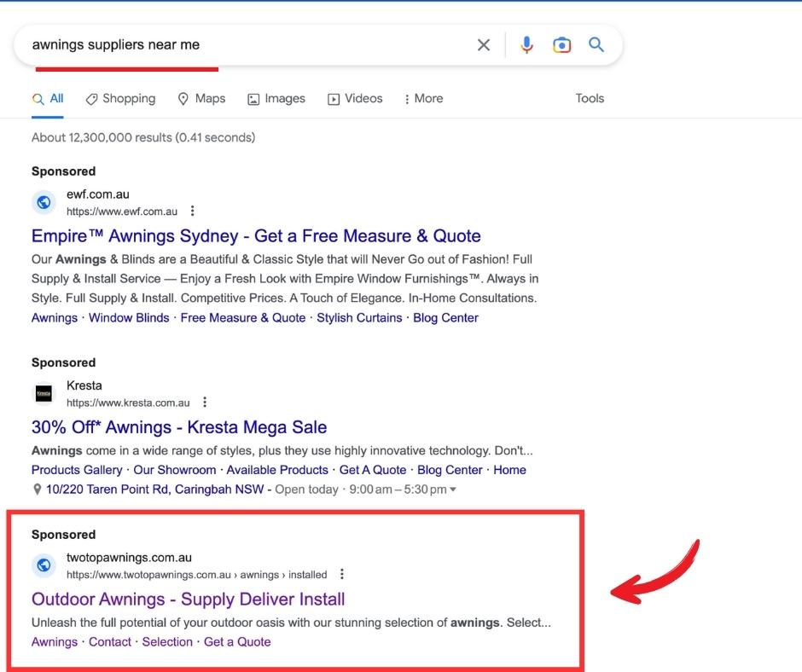Open Get A Quote sitelink under Kresta

coord(372,470)
